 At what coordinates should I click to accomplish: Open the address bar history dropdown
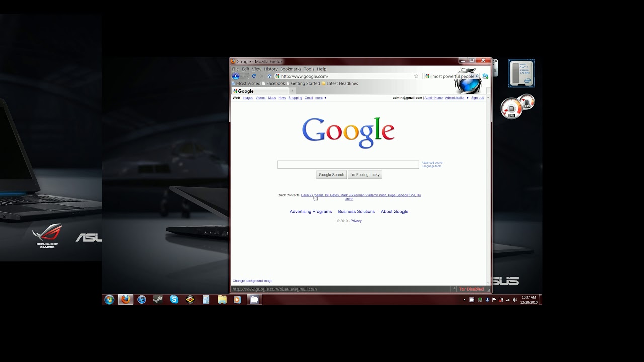tap(421, 76)
